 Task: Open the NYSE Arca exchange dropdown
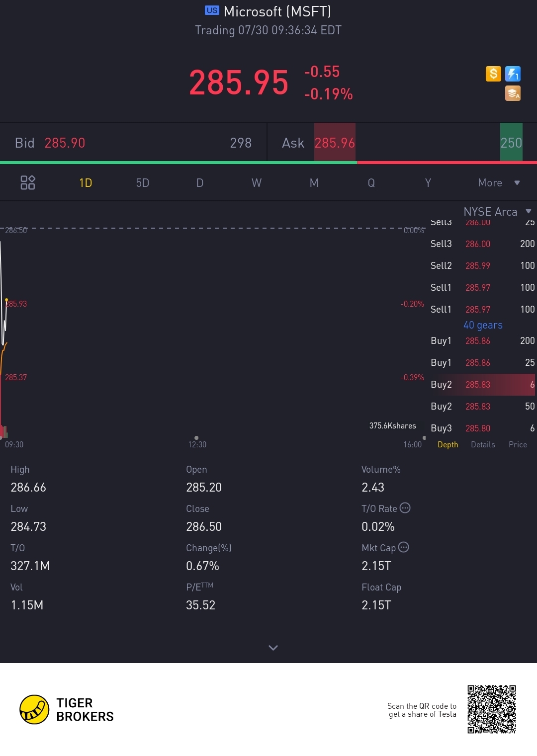[x=497, y=212]
